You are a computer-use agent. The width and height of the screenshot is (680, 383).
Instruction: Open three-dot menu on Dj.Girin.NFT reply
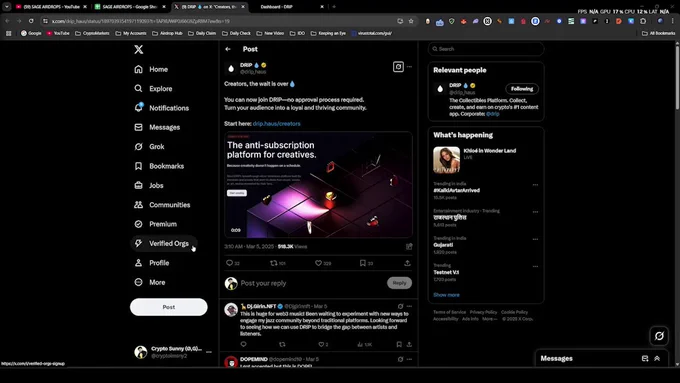[x=409, y=306]
